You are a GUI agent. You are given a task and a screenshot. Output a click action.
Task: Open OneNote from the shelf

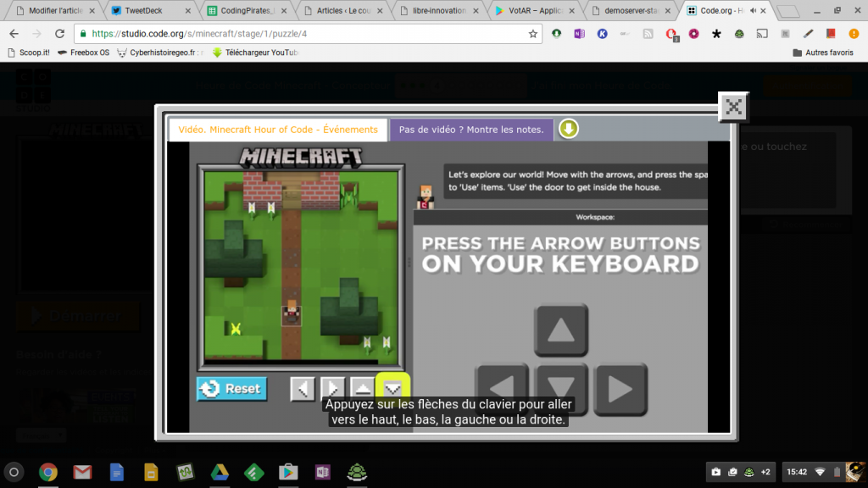322,472
